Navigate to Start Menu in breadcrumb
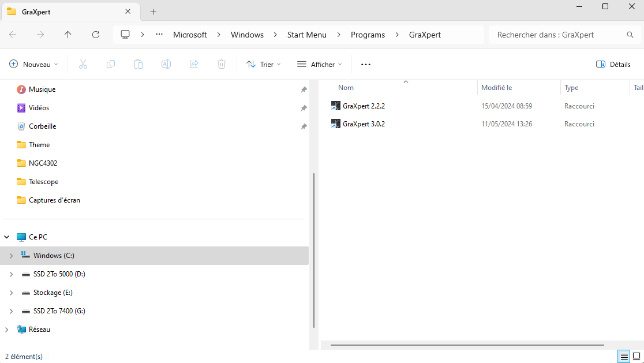Image resolution: width=644 pixels, height=363 pixels. pyautogui.click(x=307, y=35)
